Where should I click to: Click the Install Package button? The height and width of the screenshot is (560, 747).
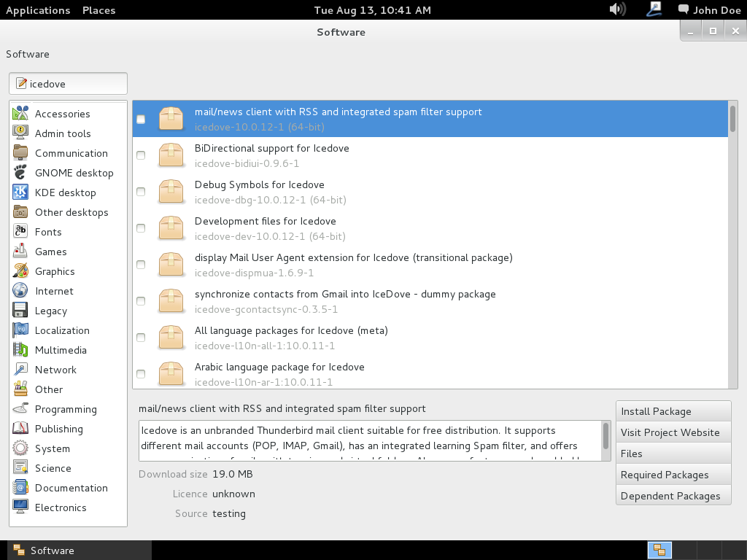pyautogui.click(x=673, y=411)
